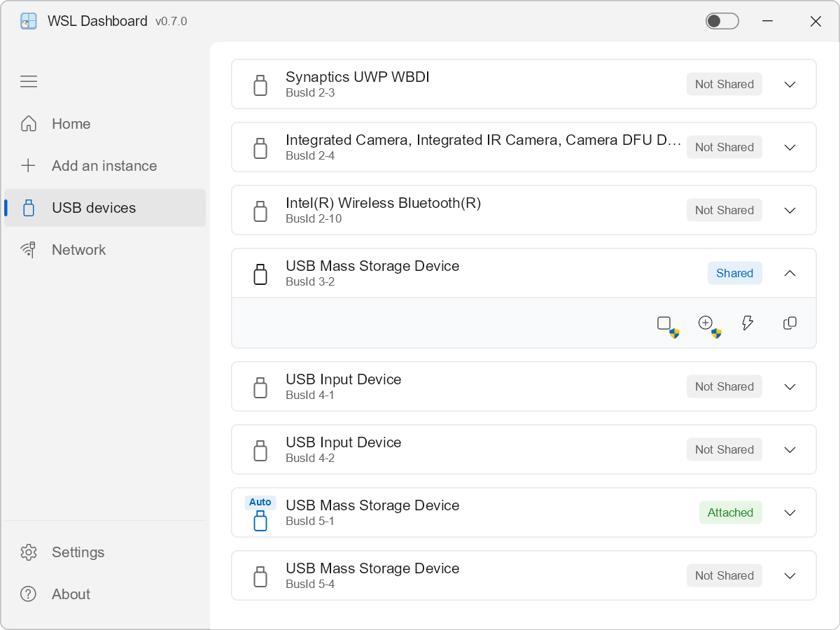Image resolution: width=840 pixels, height=630 pixels.
Task: Click the Shared status badge for BusId 3-2
Action: click(x=734, y=274)
